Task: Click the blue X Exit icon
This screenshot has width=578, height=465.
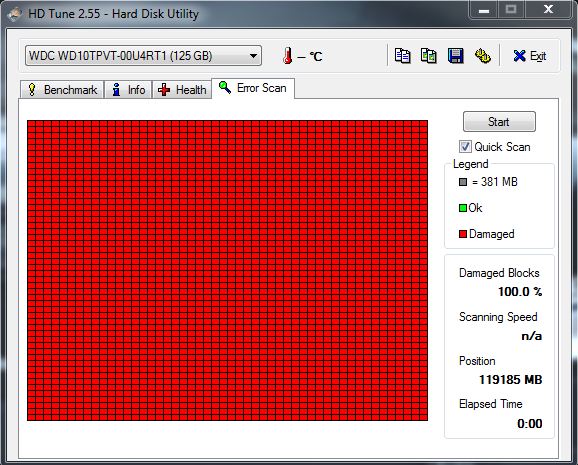Action: click(519, 56)
